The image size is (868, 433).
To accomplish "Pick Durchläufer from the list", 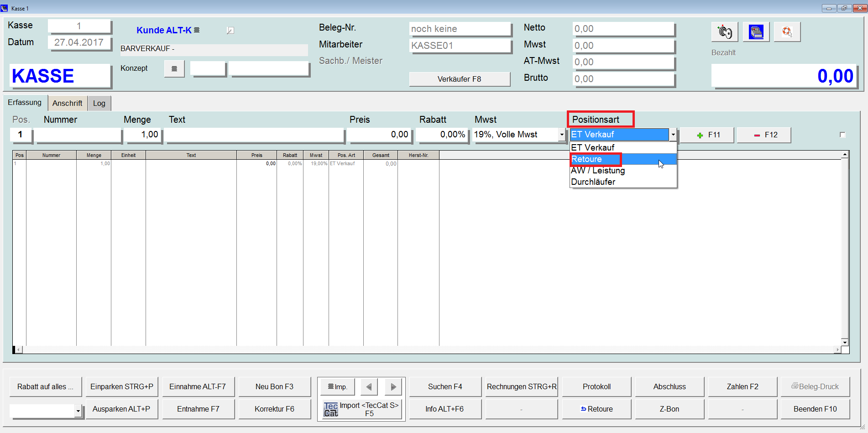I will click(x=623, y=182).
